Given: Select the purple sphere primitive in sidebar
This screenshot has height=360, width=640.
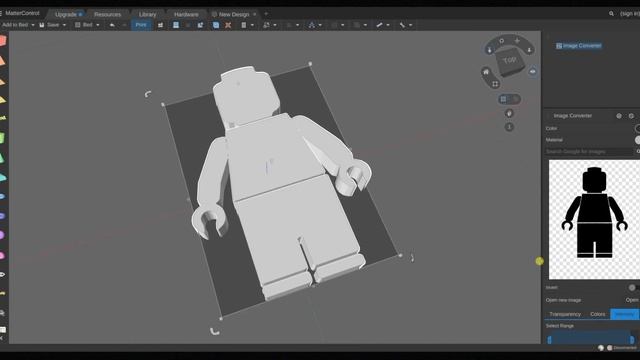Looking at the screenshot, I should click(x=2, y=235).
